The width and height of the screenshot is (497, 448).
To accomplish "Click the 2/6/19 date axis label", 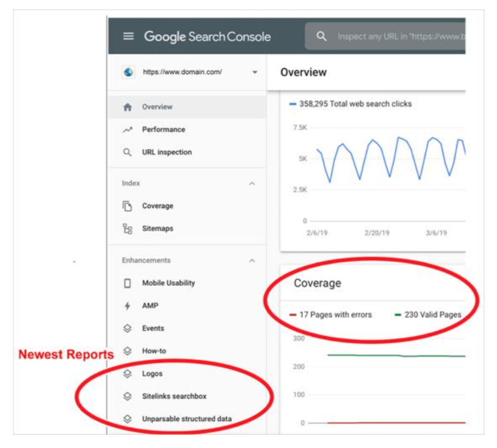I will coord(317,233).
